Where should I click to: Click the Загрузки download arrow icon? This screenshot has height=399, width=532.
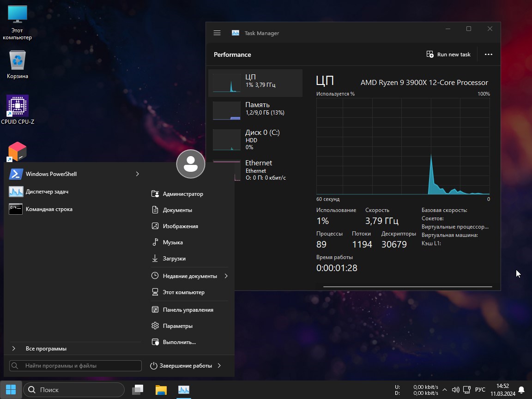[x=155, y=258]
